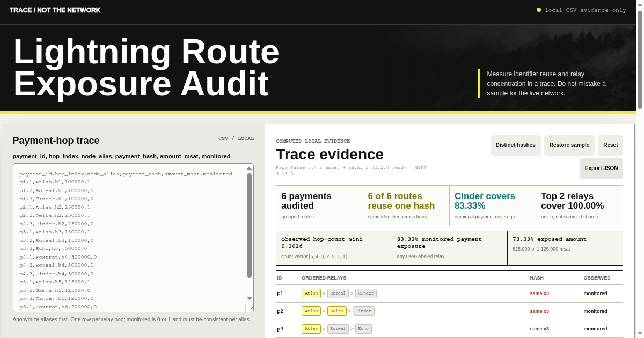Viewport: 644px width, 338px height.
Task: Click the textarea resize handle
Action: (250, 308)
